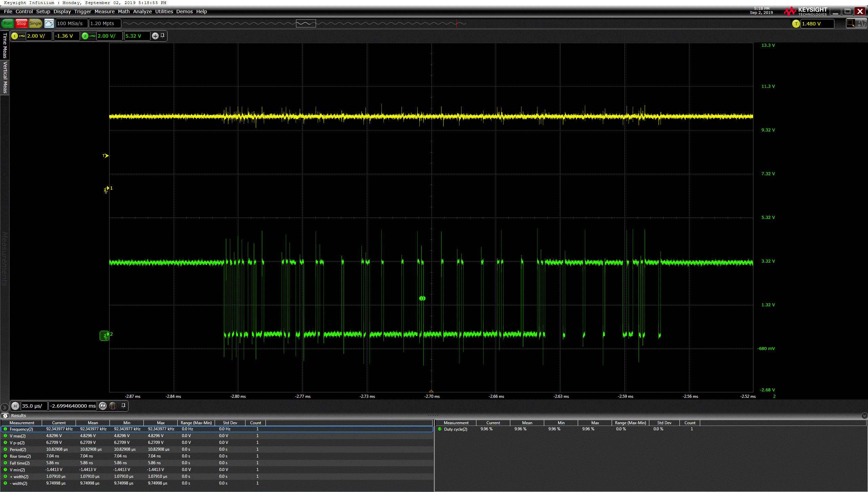The height and width of the screenshot is (492, 868).
Task: Click the Keysight Technologies logo
Action: [x=806, y=12]
